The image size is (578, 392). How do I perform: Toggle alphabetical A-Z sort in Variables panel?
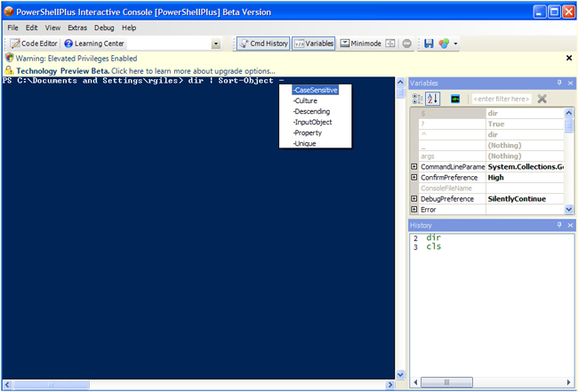[x=433, y=99]
